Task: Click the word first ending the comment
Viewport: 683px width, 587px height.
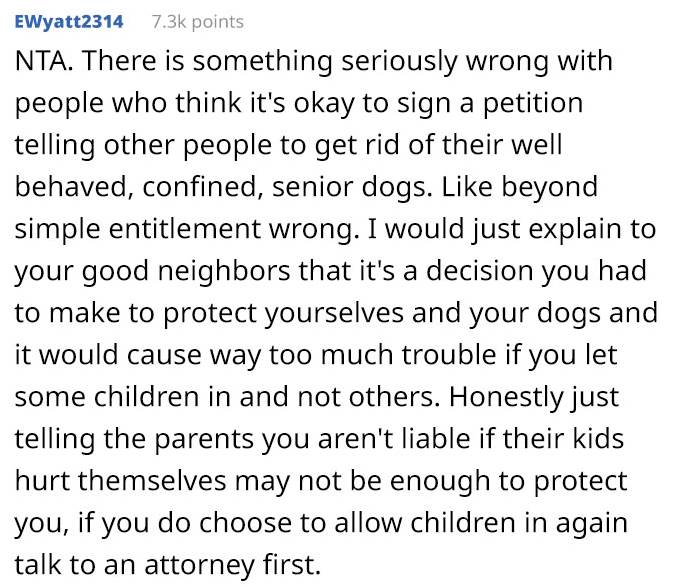Action: pos(292,565)
